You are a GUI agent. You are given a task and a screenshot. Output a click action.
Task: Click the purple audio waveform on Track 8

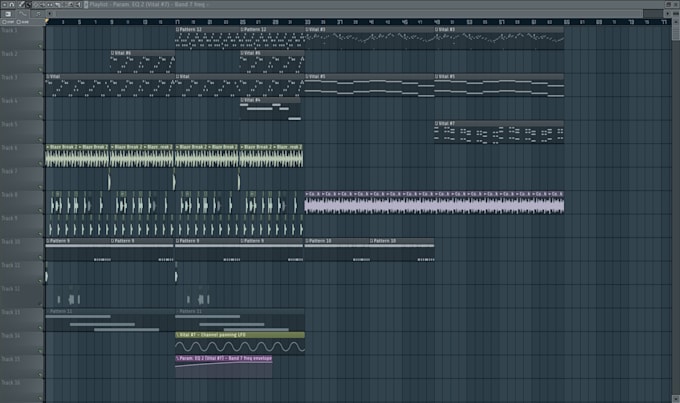434,205
